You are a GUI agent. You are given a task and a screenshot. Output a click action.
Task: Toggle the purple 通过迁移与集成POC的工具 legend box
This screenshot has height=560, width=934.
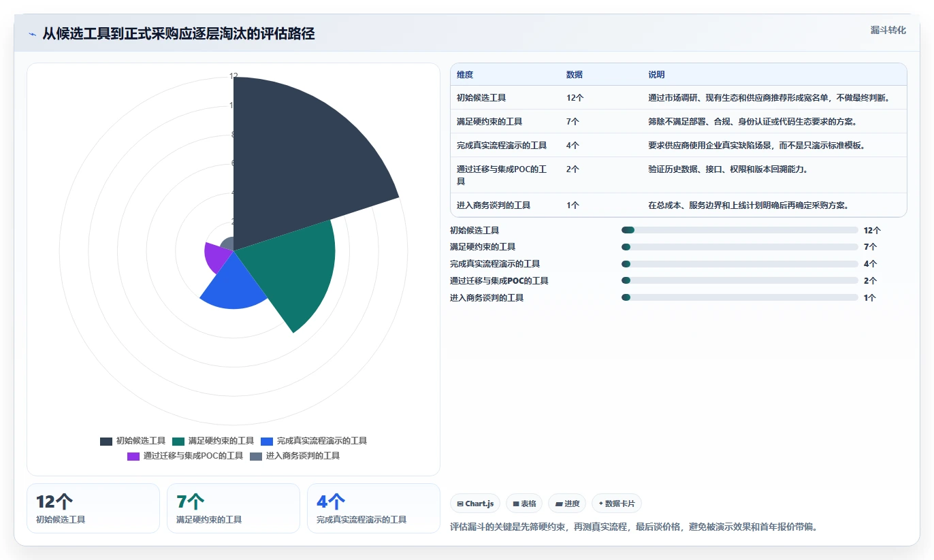(x=133, y=456)
